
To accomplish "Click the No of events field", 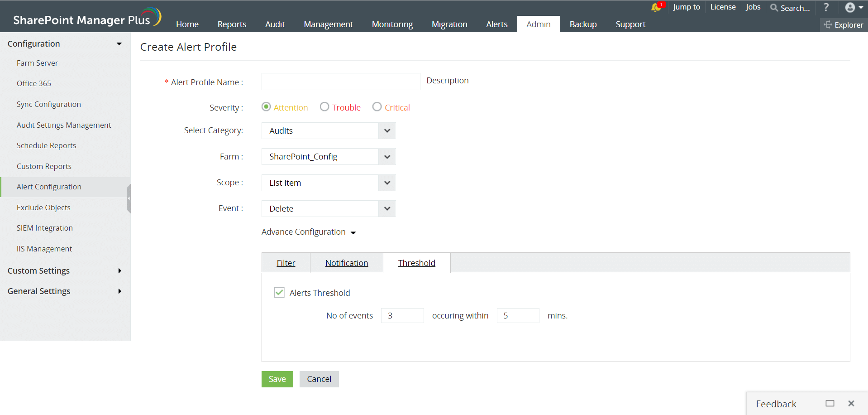I will click(x=402, y=315).
